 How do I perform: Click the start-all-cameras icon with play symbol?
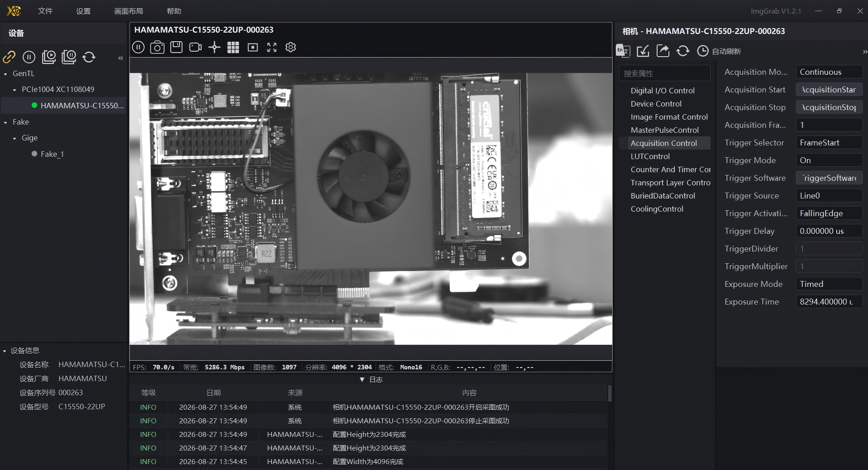pyautogui.click(x=49, y=57)
